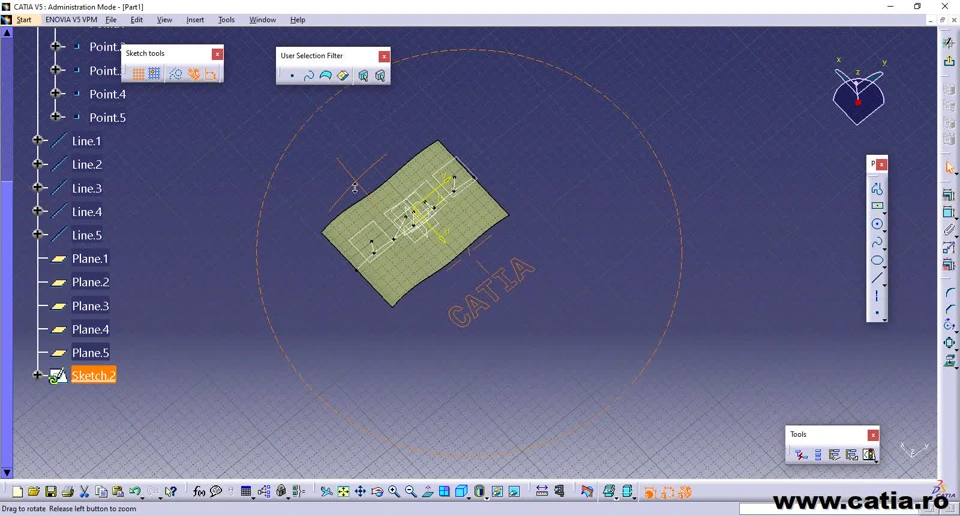Viewport: 960px width, 516px height.
Task: Toggle the Grid display in Sketch tools
Action: 138,74
